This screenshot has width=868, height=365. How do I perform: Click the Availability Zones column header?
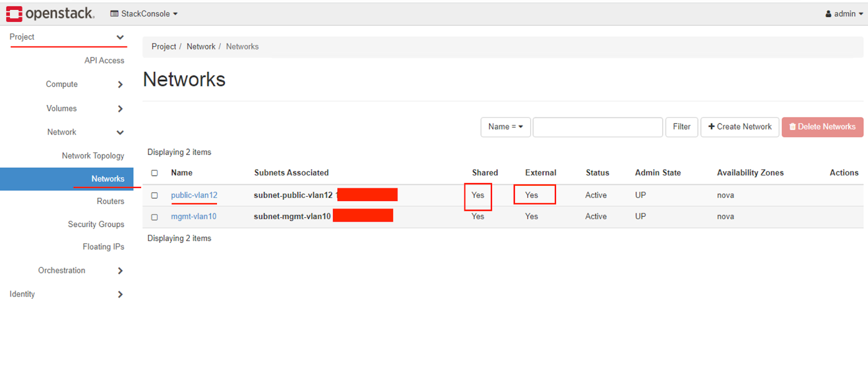tap(750, 173)
